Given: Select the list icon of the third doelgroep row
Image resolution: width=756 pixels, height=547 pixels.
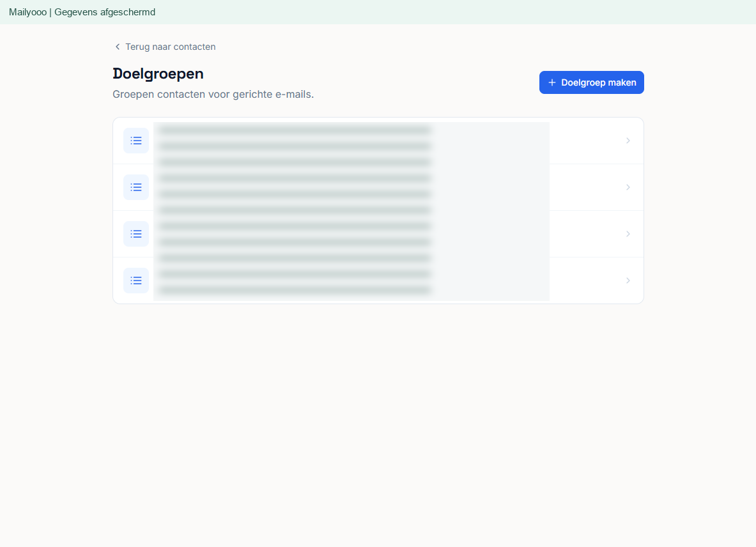Looking at the screenshot, I should 136,235.
